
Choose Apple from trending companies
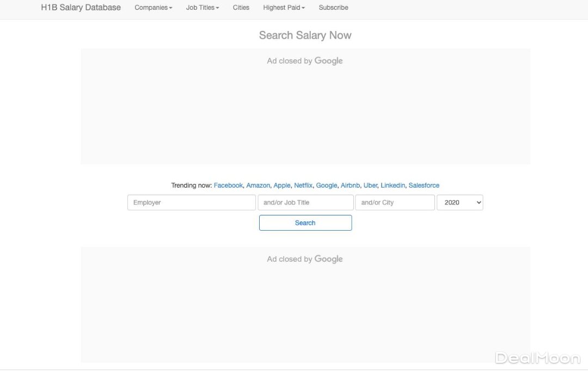(282, 185)
